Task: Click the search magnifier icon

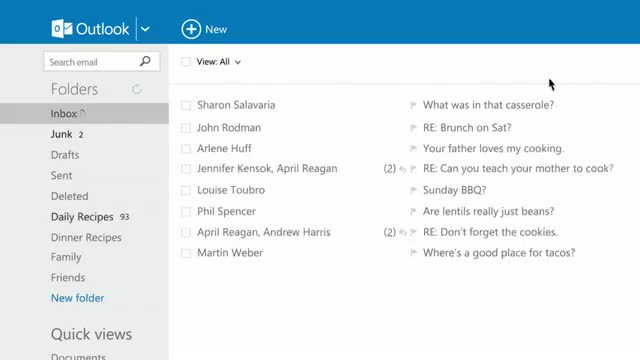Action: (145, 61)
